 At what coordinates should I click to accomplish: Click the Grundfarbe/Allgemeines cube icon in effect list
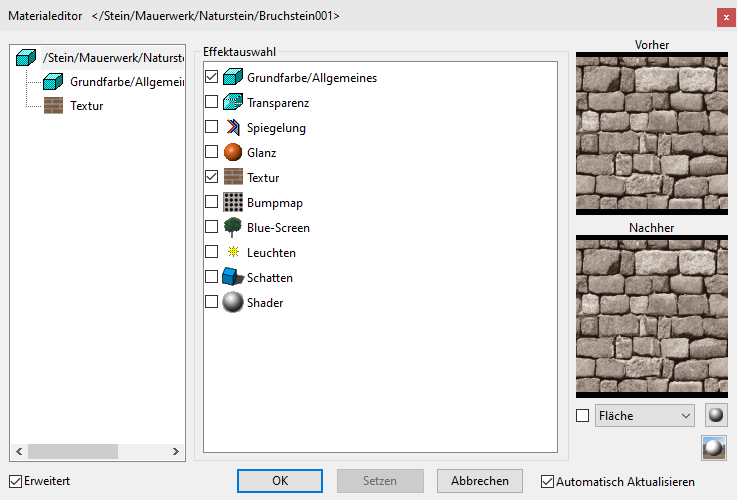[x=233, y=77]
